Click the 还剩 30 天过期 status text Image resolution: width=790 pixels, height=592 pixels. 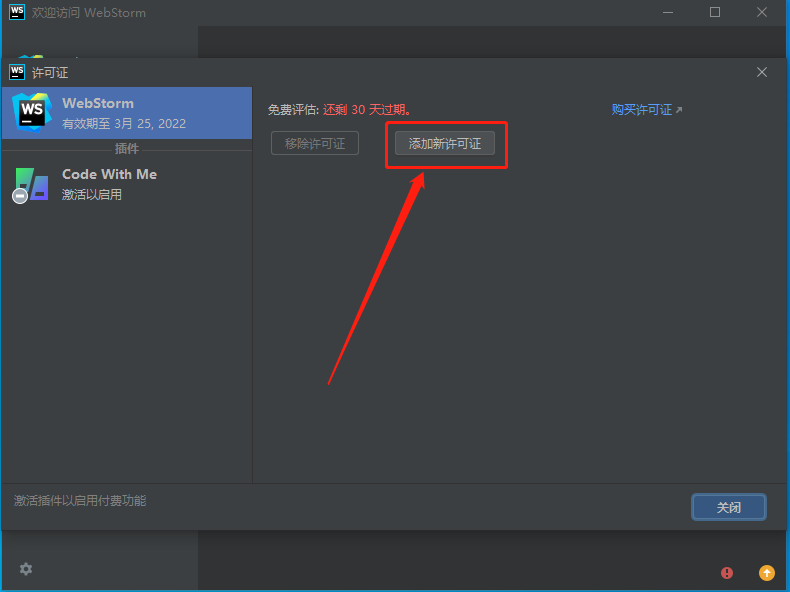tap(367, 109)
